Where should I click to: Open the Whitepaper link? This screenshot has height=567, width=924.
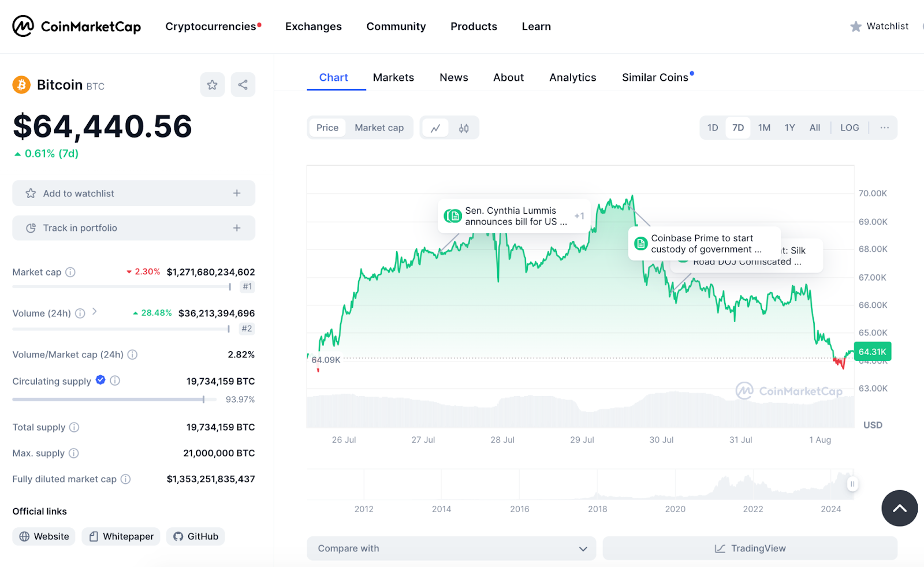(121, 536)
